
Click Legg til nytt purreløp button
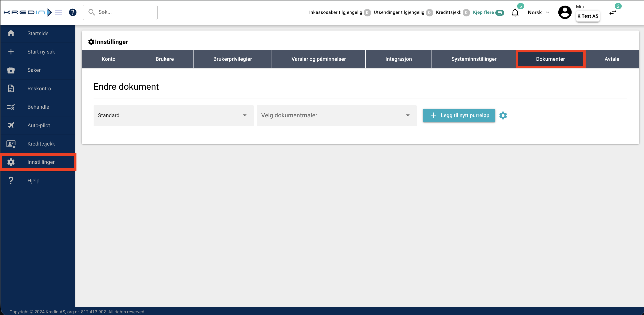coord(459,115)
